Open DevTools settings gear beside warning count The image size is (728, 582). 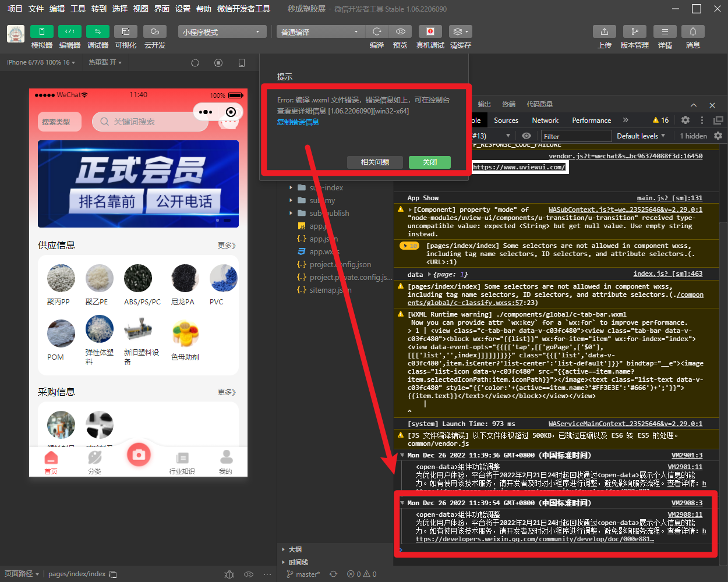[685, 120]
